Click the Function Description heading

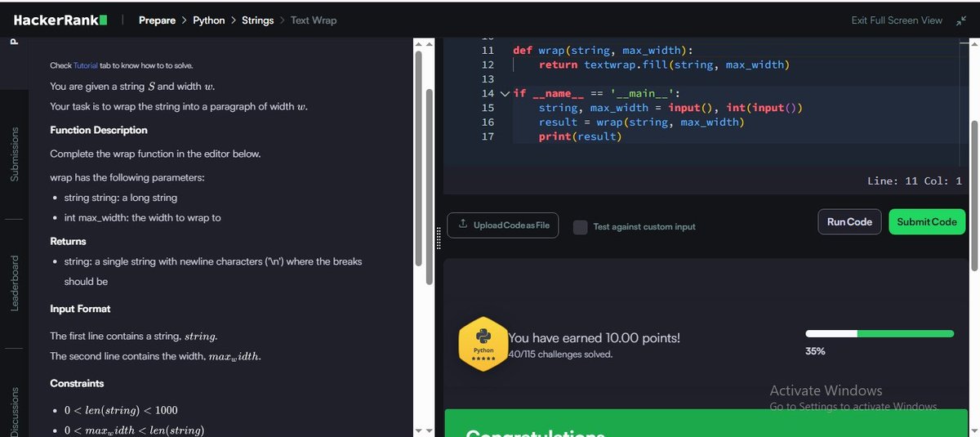click(x=99, y=130)
